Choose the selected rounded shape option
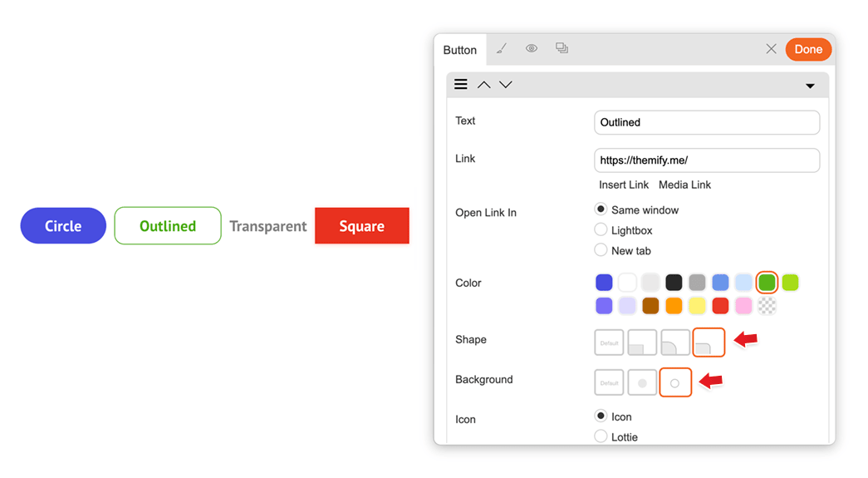Screen dimensions: 868x478 tap(709, 342)
